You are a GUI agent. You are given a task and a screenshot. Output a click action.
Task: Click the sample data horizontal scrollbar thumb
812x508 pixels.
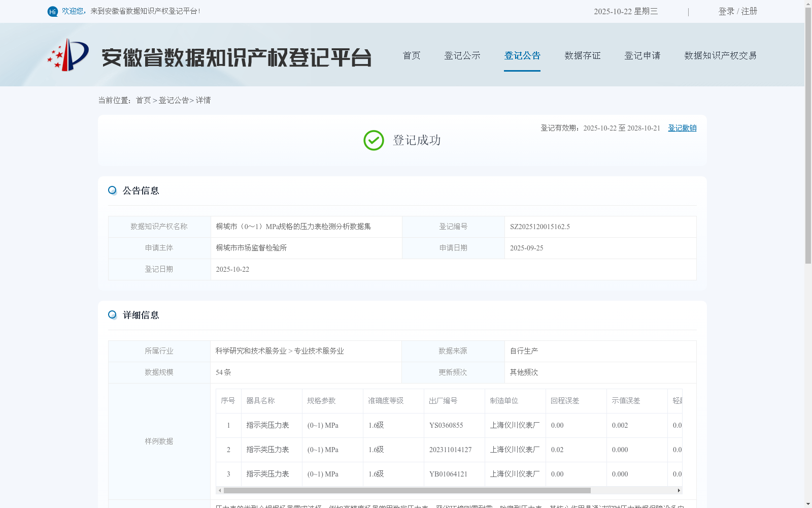click(x=407, y=491)
